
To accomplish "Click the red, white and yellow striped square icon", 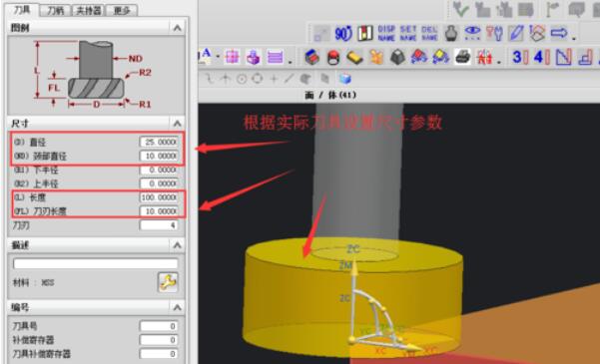I will 365,33.
